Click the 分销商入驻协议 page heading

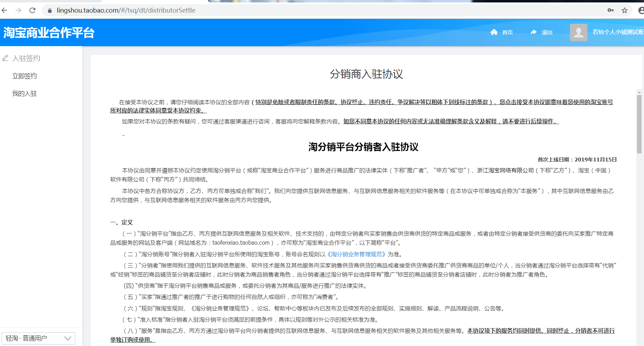click(366, 74)
